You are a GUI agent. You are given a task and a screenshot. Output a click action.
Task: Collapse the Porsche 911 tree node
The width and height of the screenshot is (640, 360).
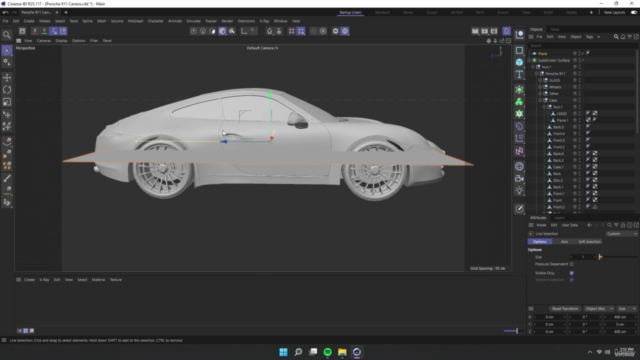click(x=536, y=73)
